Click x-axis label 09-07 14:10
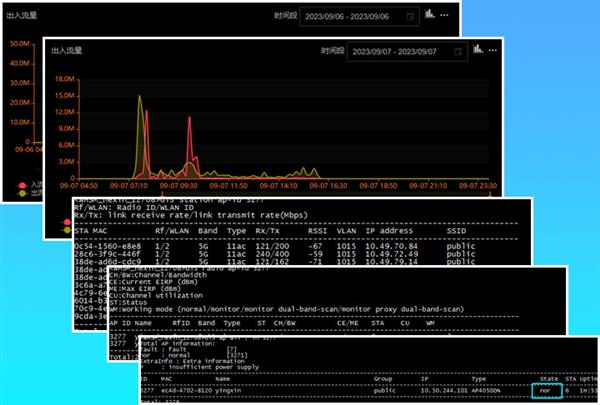 click(279, 186)
